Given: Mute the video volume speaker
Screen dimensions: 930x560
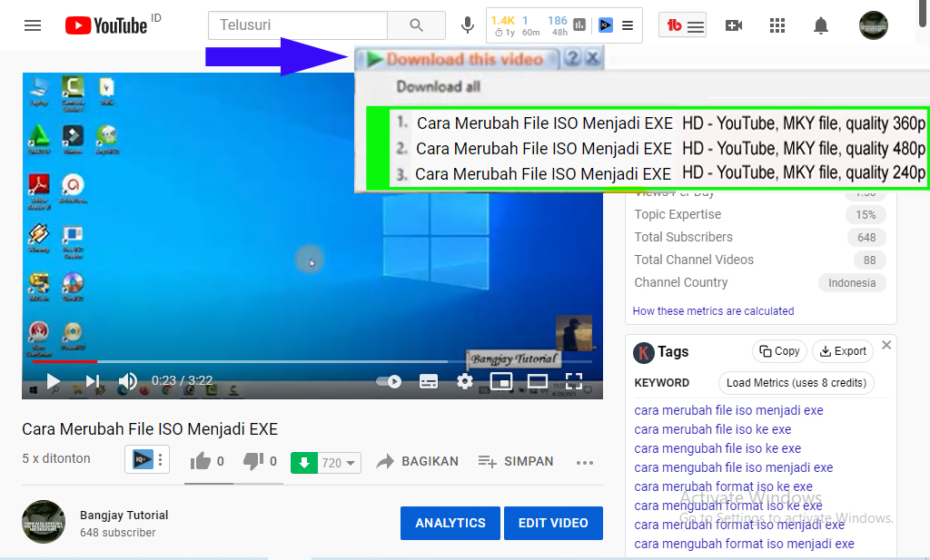Looking at the screenshot, I should click(x=127, y=381).
